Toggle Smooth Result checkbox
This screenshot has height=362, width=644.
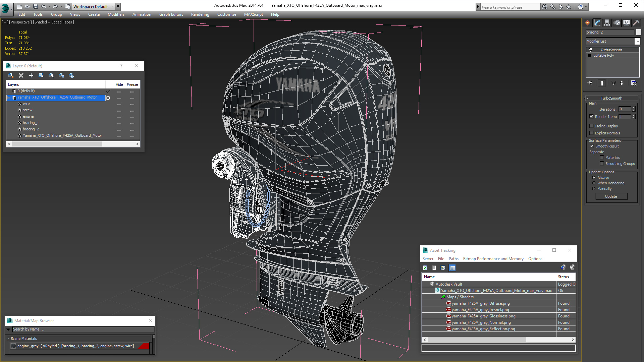pyautogui.click(x=592, y=146)
